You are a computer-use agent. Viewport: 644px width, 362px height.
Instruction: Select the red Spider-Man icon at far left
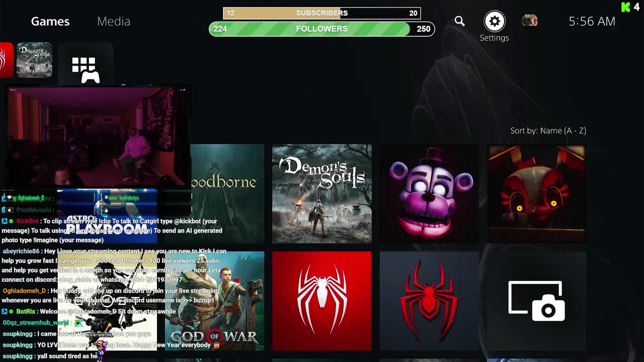pos(6,60)
